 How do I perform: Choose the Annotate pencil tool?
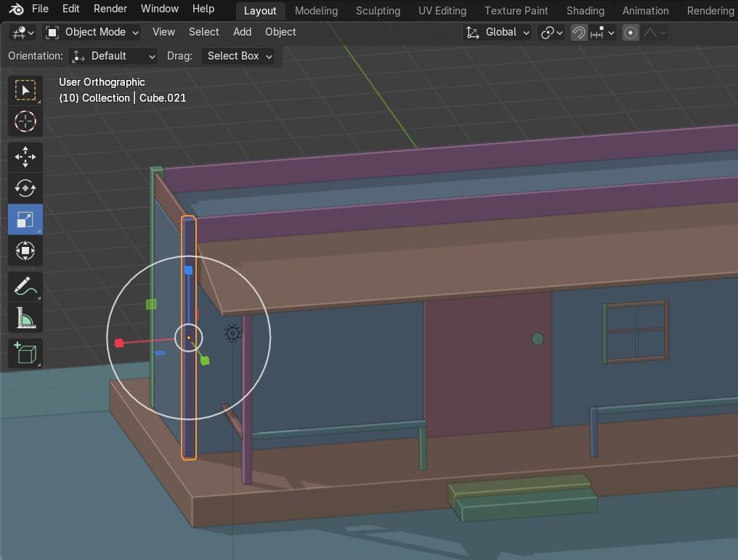click(x=25, y=287)
